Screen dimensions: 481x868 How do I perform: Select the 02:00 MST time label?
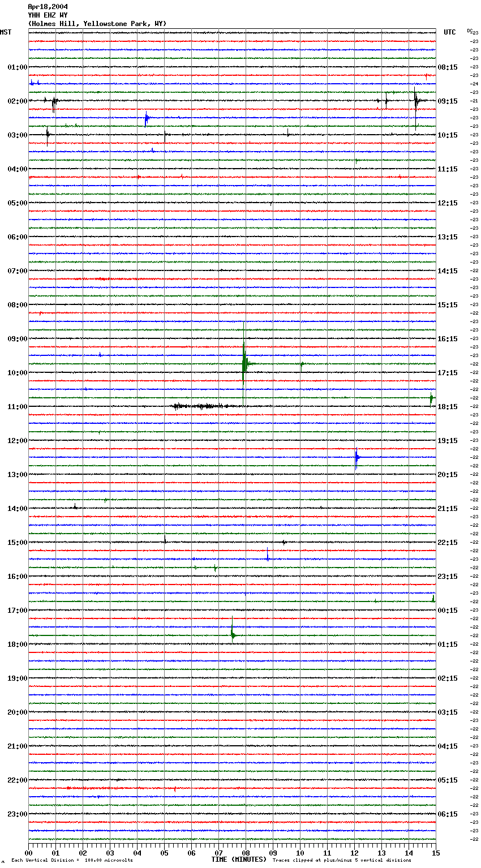(18, 101)
